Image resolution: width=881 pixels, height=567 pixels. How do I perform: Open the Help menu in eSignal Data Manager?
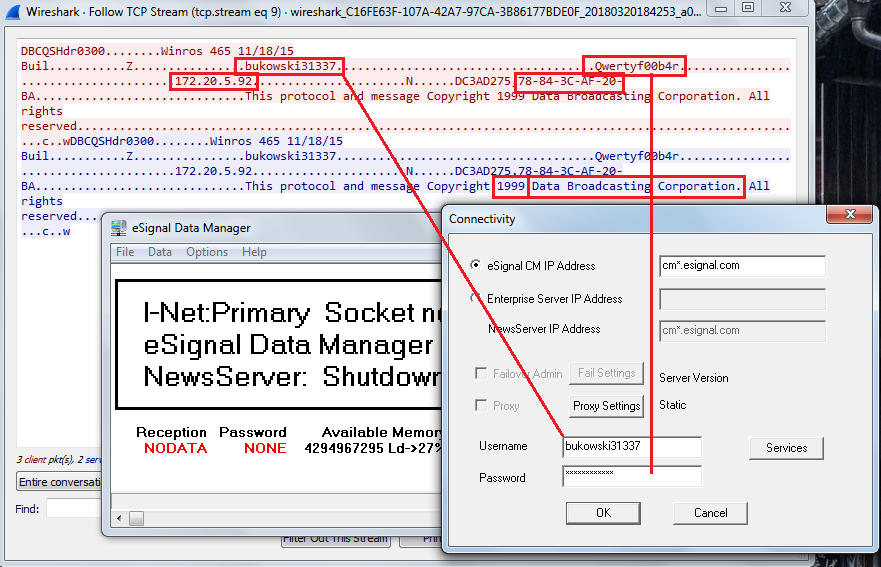[254, 252]
